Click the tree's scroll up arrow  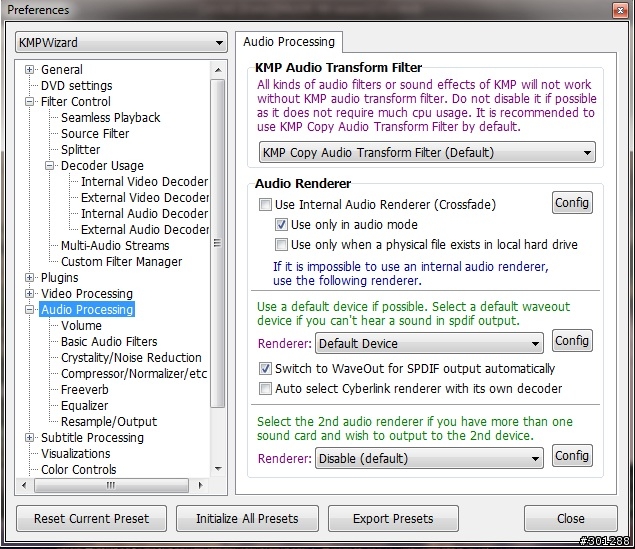pos(218,70)
